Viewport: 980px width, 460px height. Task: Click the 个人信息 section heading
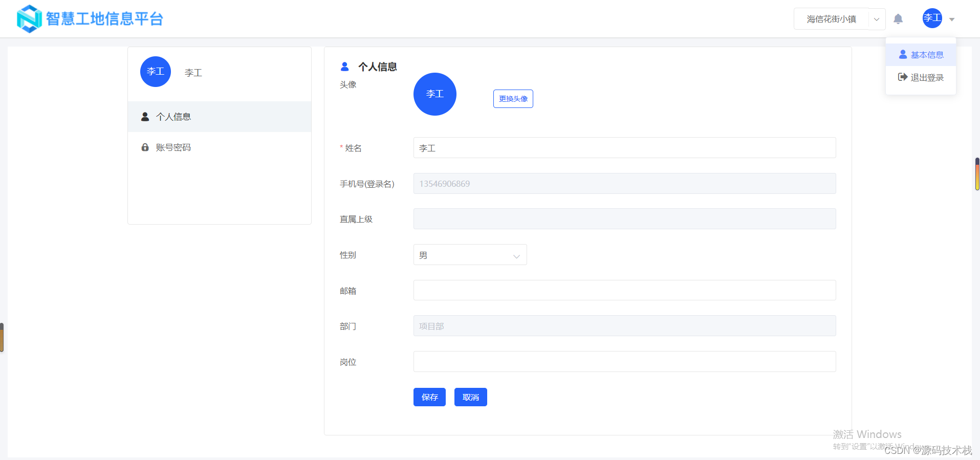[x=378, y=67]
